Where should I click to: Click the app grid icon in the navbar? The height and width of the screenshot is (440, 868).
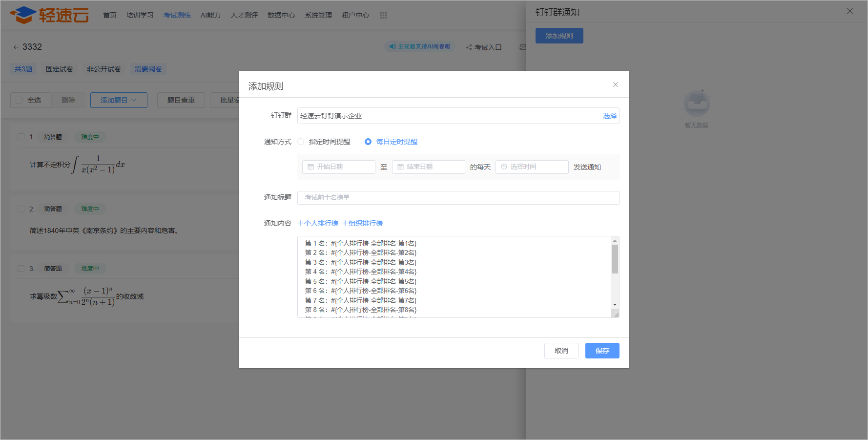tap(383, 16)
